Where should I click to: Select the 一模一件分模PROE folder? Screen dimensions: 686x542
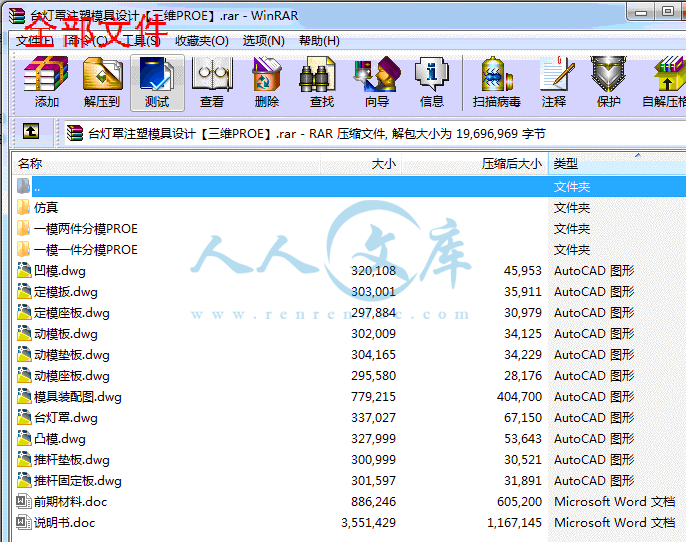tap(86, 250)
